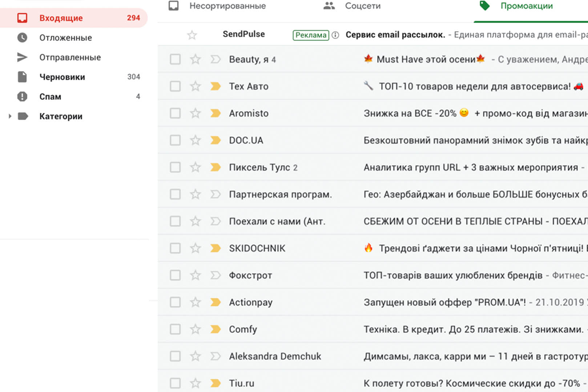Select the Aromisto email checkbox

[175, 113]
